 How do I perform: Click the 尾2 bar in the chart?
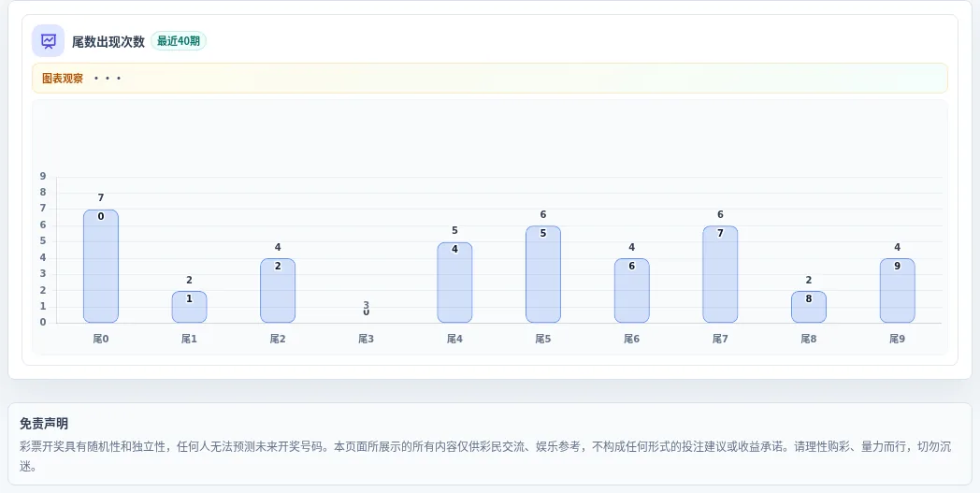point(278,290)
